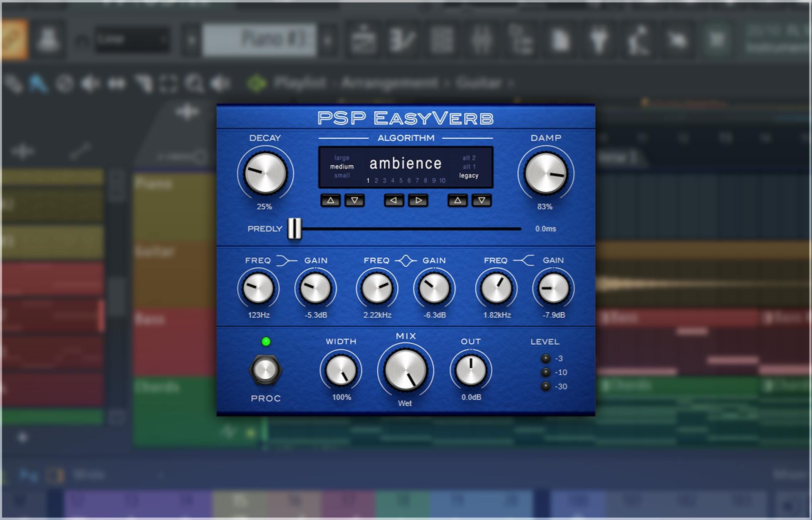Click the mid band GAIN knob at -6.3dB
The image size is (812, 520).
coord(434,288)
